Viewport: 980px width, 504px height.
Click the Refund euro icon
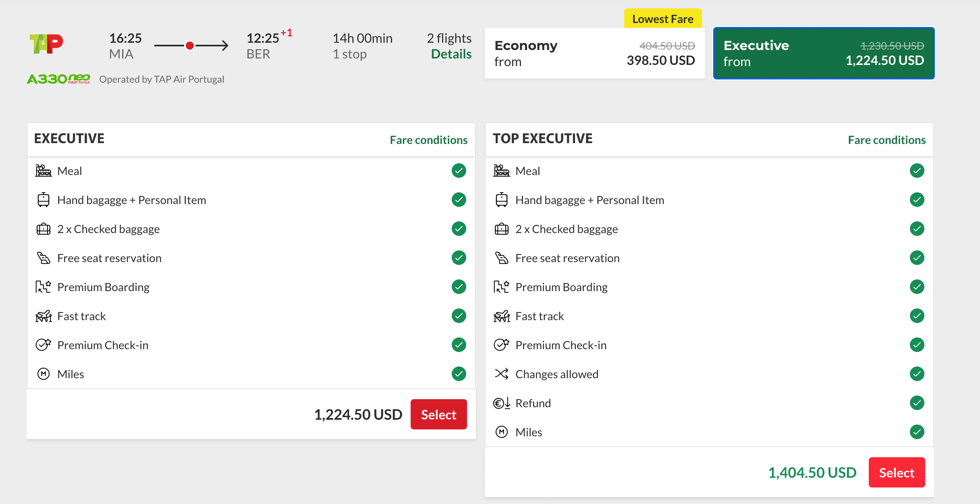coord(501,403)
